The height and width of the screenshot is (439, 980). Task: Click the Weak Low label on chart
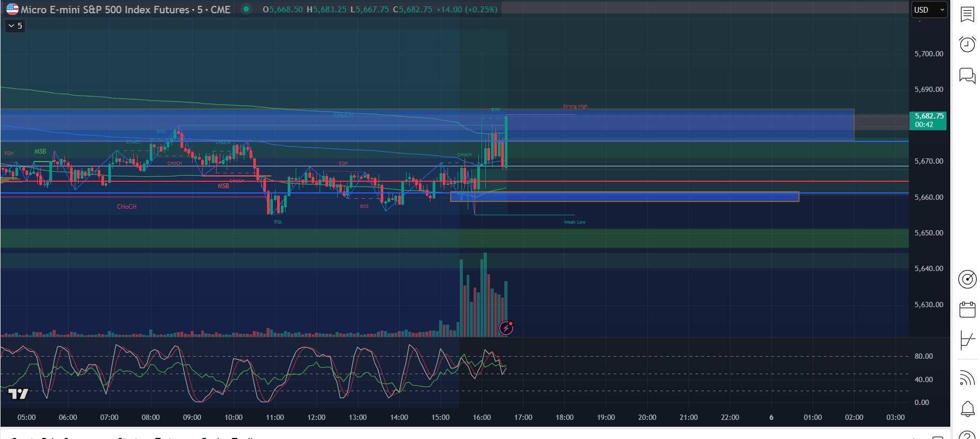[574, 222]
